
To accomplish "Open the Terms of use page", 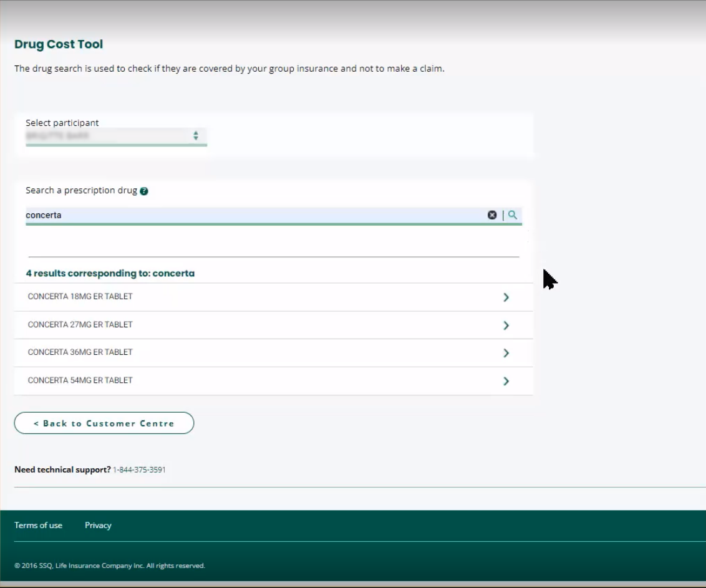I will click(38, 525).
